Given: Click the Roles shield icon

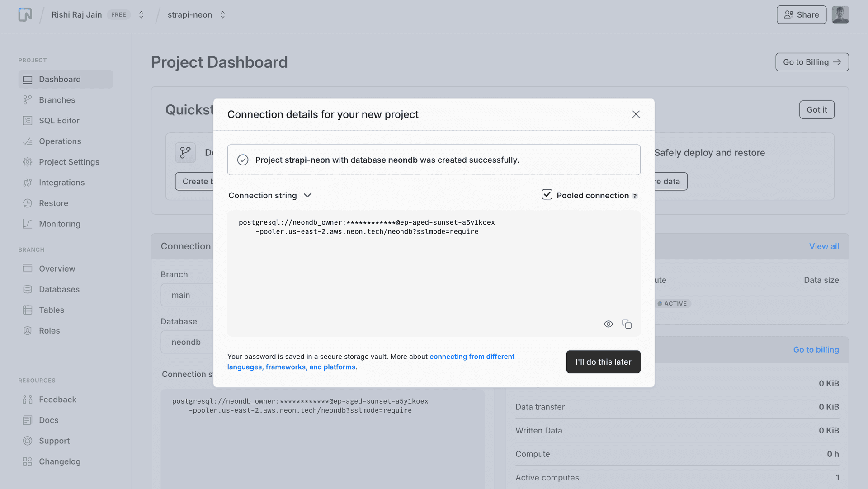Looking at the screenshot, I should (x=28, y=331).
